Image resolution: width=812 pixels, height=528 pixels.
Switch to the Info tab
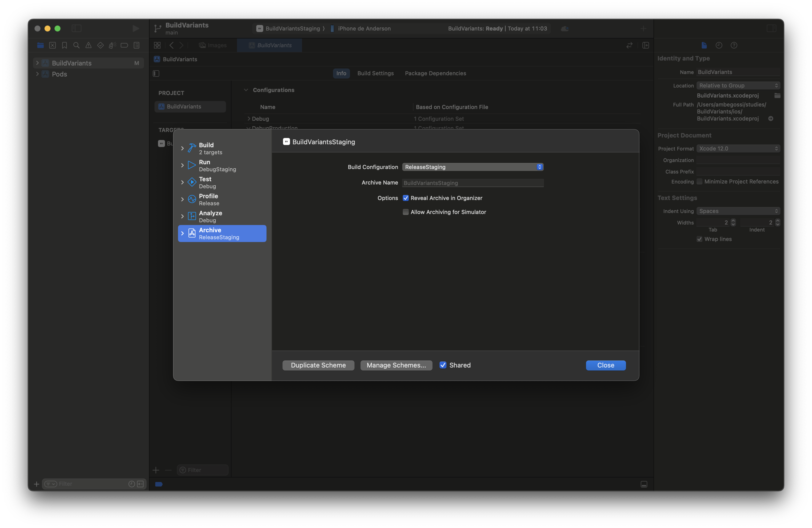[x=341, y=73]
